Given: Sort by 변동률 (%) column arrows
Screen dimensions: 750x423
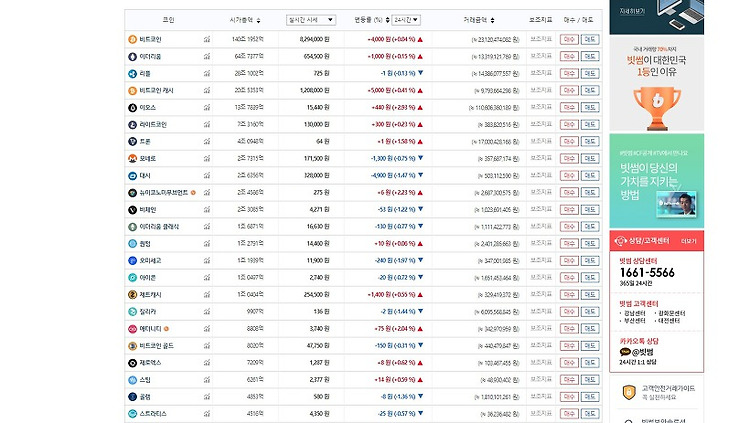Looking at the screenshot, I should pyautogui.click(x=387, y=20).
